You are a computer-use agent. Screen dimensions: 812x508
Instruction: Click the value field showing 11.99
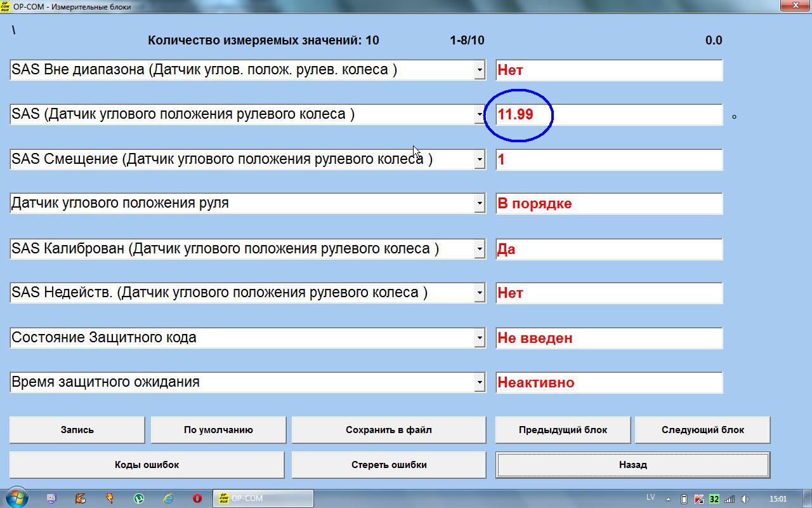click(609, 115)
